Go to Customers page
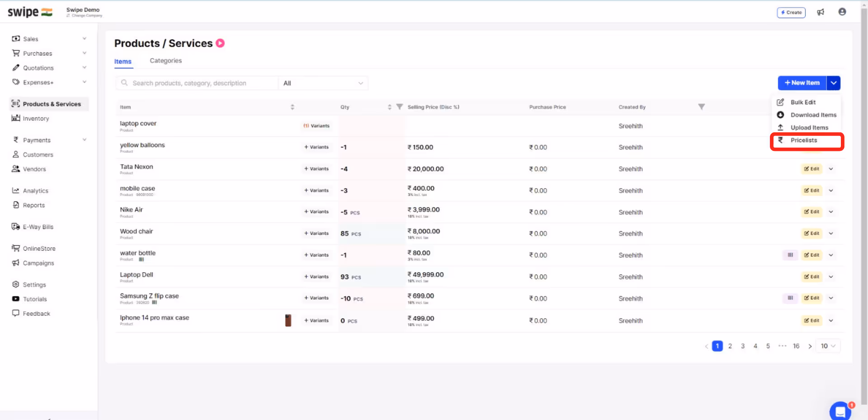 pyautogui.click(x=38, y=154)
